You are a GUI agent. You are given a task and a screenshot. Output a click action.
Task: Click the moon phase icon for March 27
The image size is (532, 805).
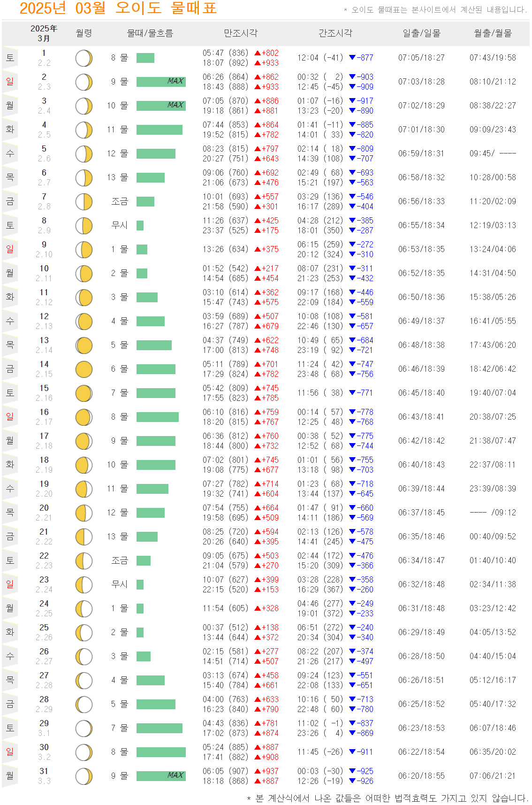pos(84,681)
